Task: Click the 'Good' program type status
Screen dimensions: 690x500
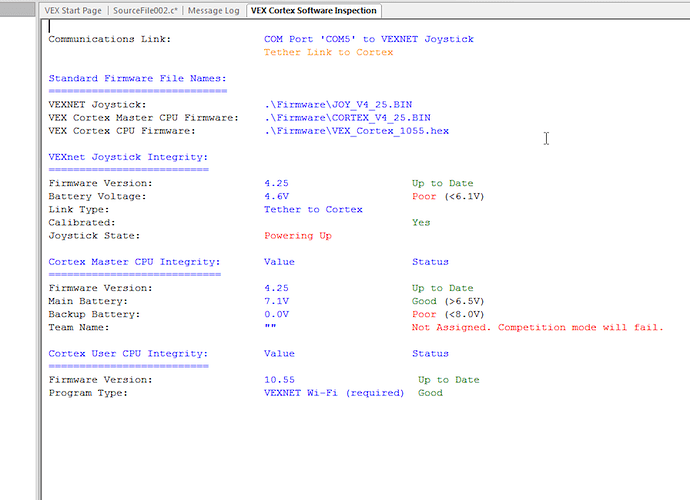Action: (x=430, y=393)
